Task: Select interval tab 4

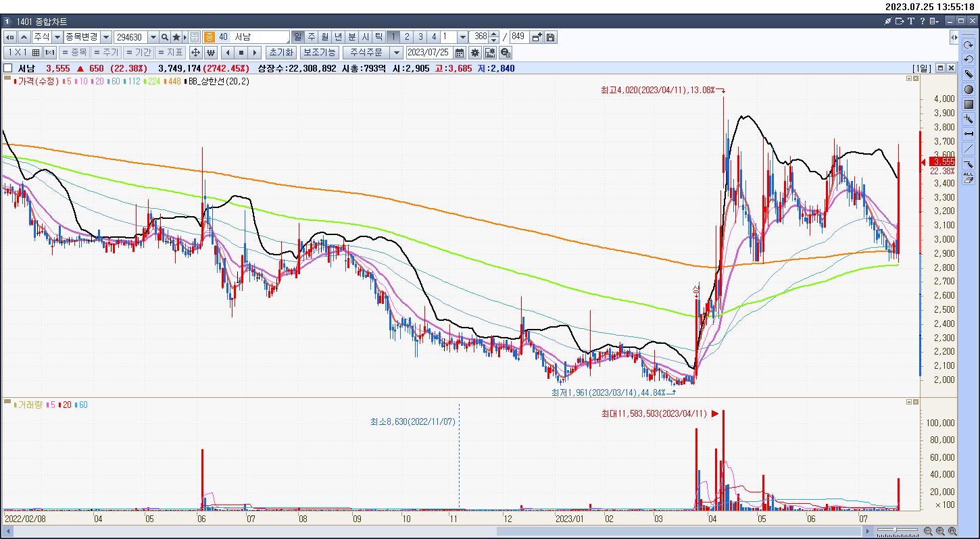Action: [x=434, y=37]
